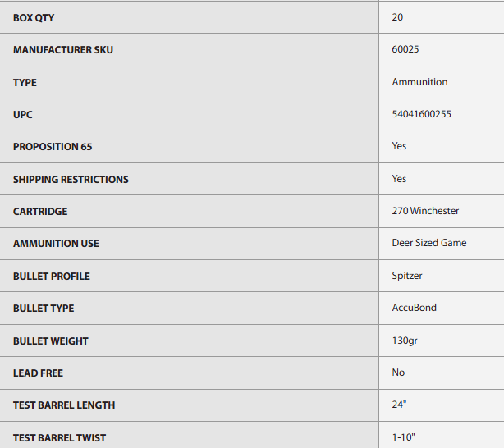
Task: Select the Deer Sized Game value
Action: tap(428, 243)
